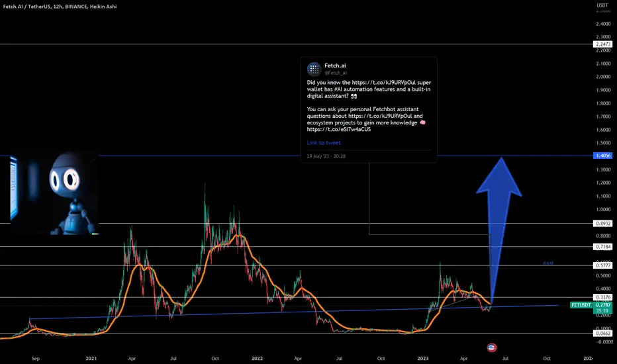Screen dimensions: 617x364
Task: Click the Fetch.ai avatar in the tweet card
Action: click(314, 69)
